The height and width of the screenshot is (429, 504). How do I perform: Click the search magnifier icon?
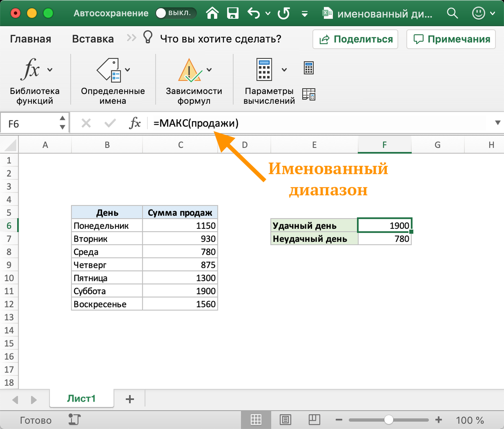tap(452, 13)
